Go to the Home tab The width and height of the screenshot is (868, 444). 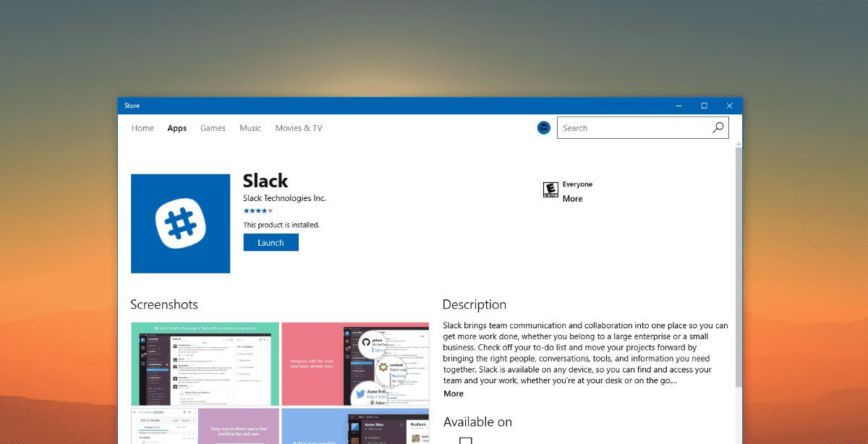(142, 128)
